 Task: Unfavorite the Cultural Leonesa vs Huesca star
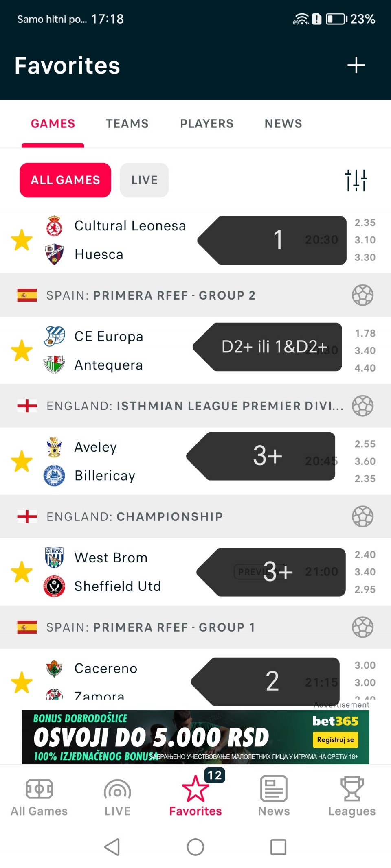pyautogui.click(x=22, y=240)
